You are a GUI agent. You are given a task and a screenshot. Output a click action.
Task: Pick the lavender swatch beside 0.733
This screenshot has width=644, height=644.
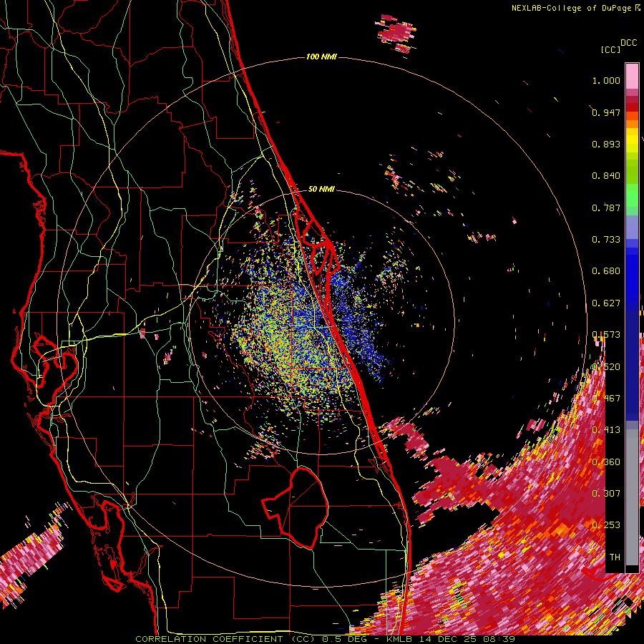click(632, 227)
